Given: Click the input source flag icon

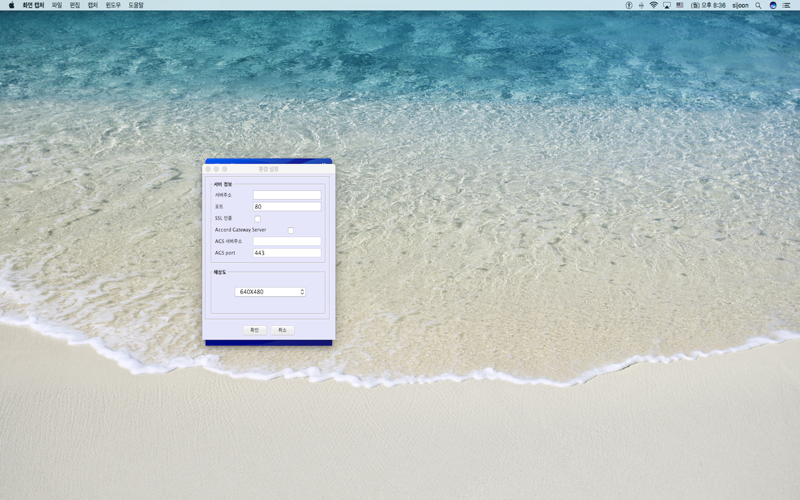Looking at the screenshot, I should pyautogui.click(x=680, y=5).
